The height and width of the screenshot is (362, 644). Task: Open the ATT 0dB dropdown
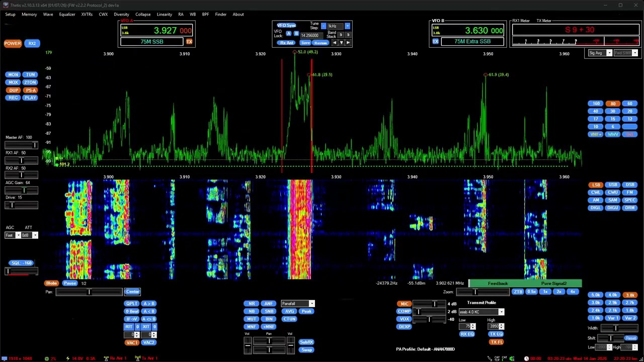tap(29, 235)
